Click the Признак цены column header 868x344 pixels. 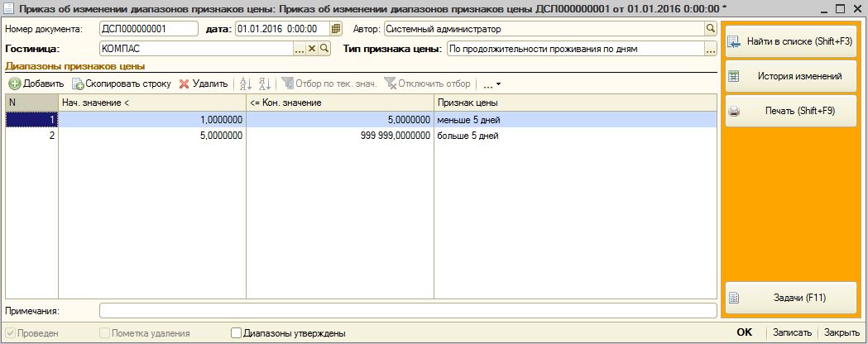coord(575,103)
